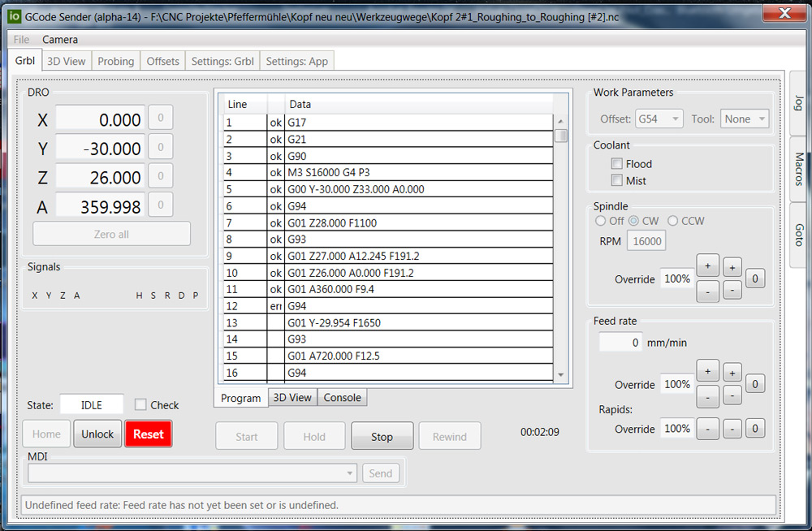The width and height of the screenshot is (812, 531).
Task: Reset spindle override with 0 button
Action: click(754, 278)
